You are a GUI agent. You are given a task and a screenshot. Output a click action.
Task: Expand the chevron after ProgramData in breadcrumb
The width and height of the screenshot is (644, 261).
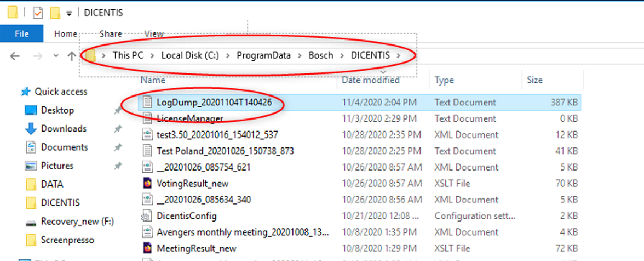pos(301,55)
